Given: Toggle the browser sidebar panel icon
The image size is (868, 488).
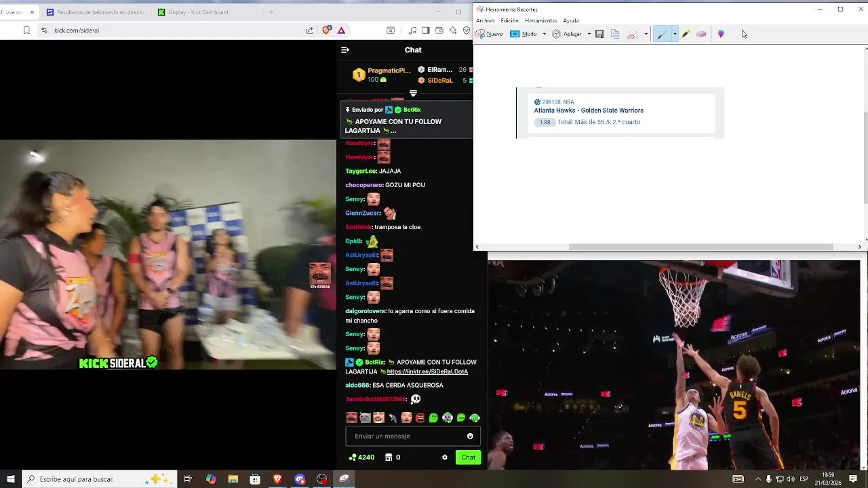Looking at the screenshot, I should tap(426, 30).
